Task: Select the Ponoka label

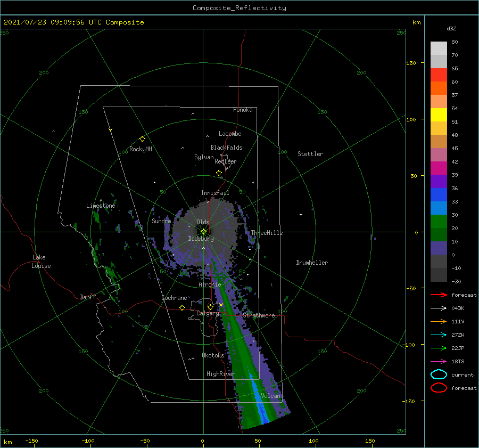Action: tap(243, 110)
